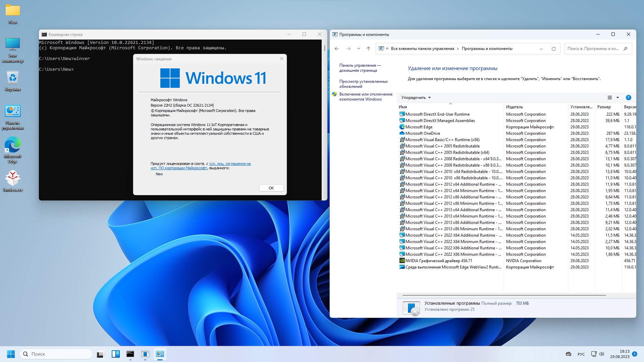644x362 pixels.
Task: Open Task View from taskbar
Action: [x=101, y=354]
